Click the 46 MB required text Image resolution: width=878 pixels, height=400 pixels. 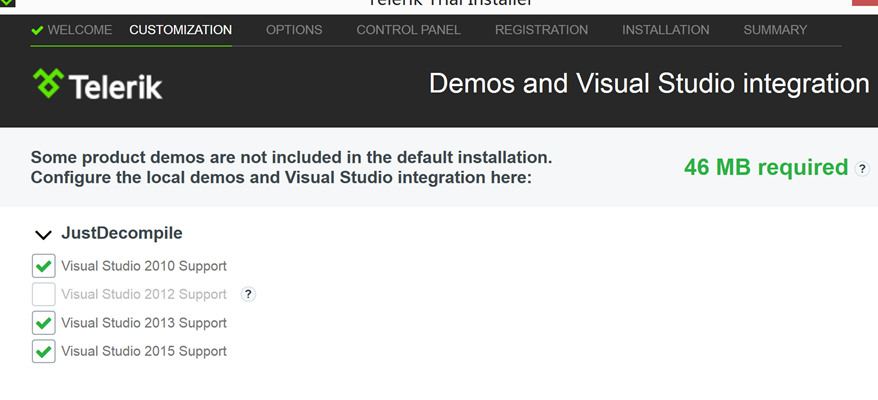[765, 168]
